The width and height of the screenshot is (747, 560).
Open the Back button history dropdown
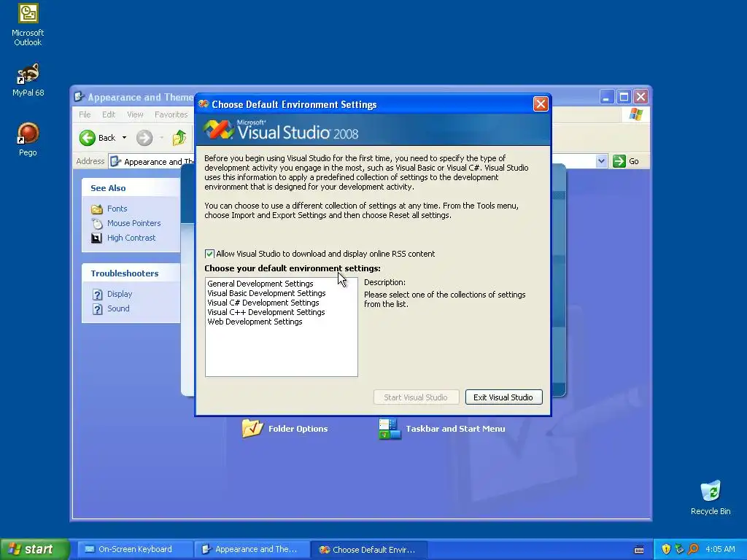tap(124, 138)
